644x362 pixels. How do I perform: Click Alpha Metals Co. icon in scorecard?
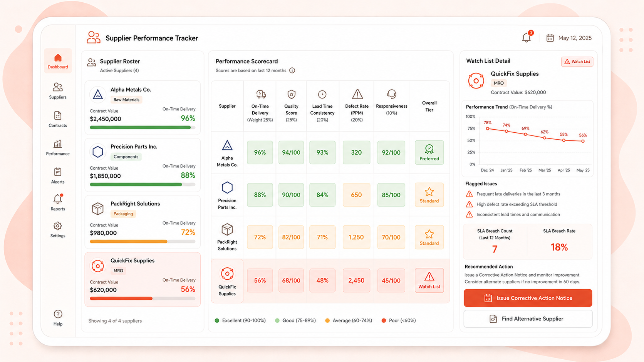[227, 145]
